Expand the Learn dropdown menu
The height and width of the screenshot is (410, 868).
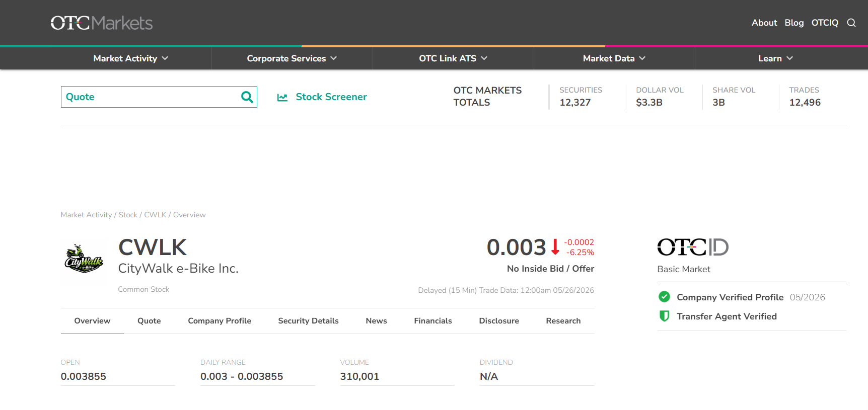[x=775, y=58]
